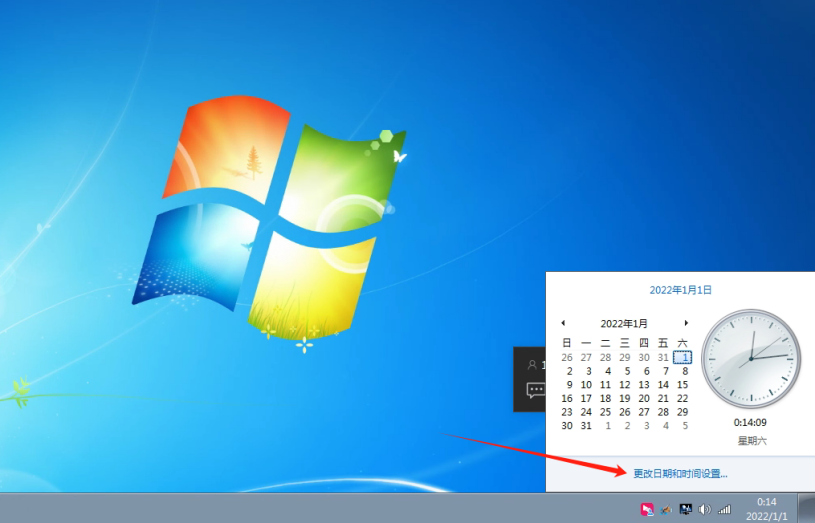The height and width of the screenshot is (523, 815).
Task: Select January 27 in bottom calendar rows
Action: (x=644, y=412)
